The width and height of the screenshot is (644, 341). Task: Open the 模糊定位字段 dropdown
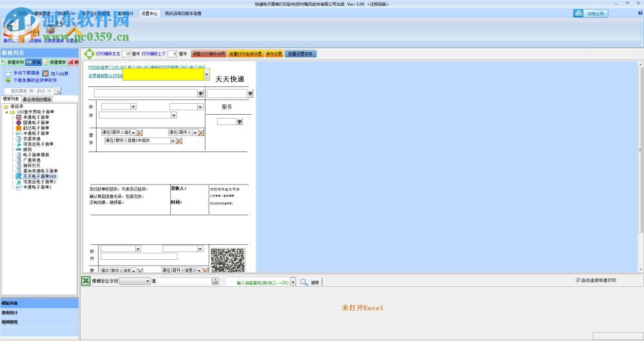tap(147, 281)
